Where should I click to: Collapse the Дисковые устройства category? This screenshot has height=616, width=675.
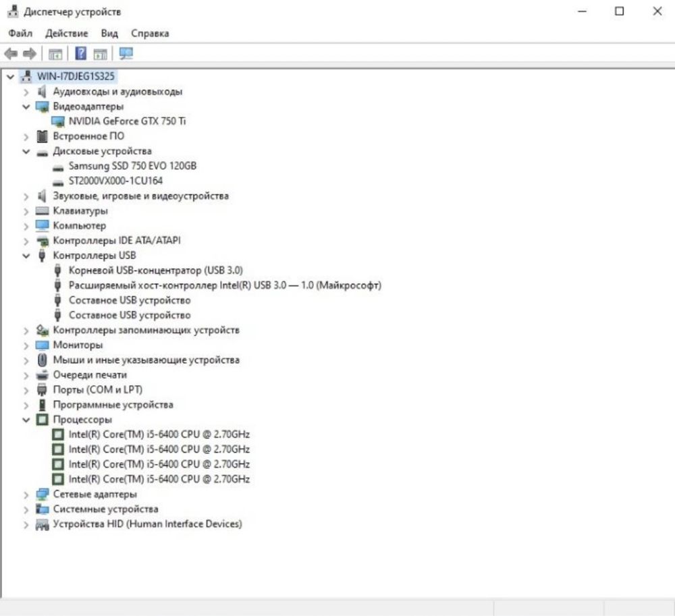point(26,151)
